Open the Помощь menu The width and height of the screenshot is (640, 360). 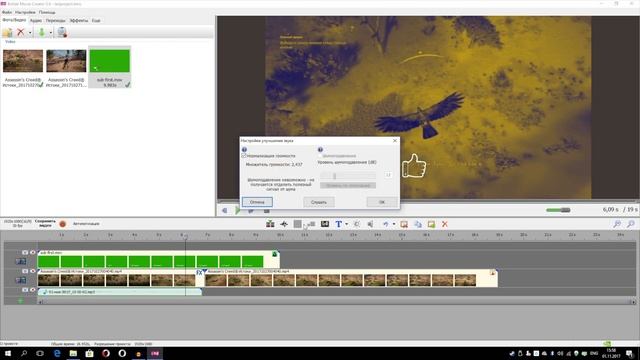tap(47, 12)
